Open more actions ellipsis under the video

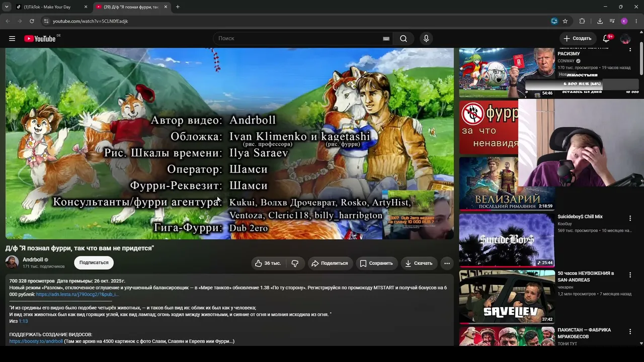[x=447, y=263]
